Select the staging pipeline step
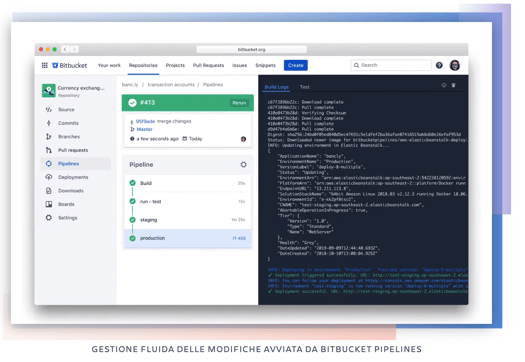Viewport: 525px width, 362px height. coord(188,220)
